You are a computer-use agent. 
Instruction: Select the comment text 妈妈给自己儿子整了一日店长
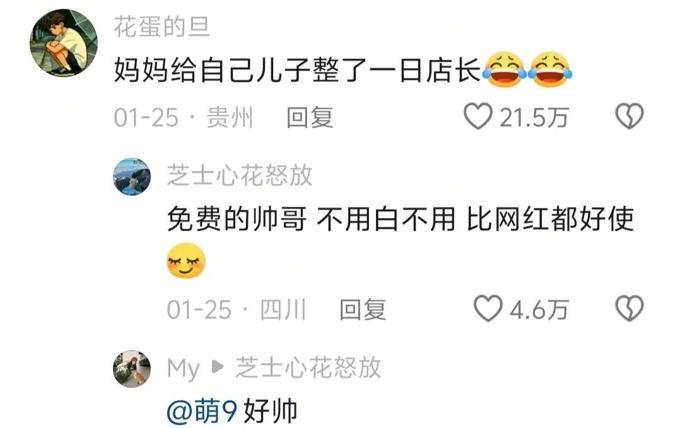tap(298, 70)
